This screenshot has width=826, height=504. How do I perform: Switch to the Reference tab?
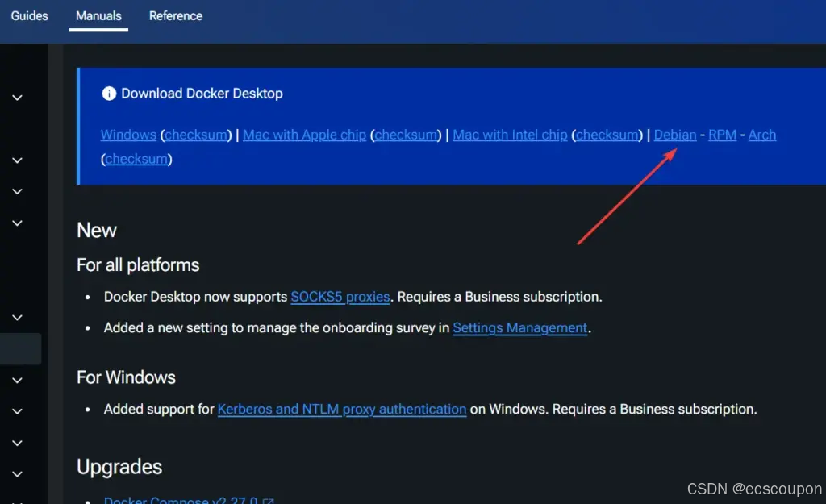click(175, 16)
